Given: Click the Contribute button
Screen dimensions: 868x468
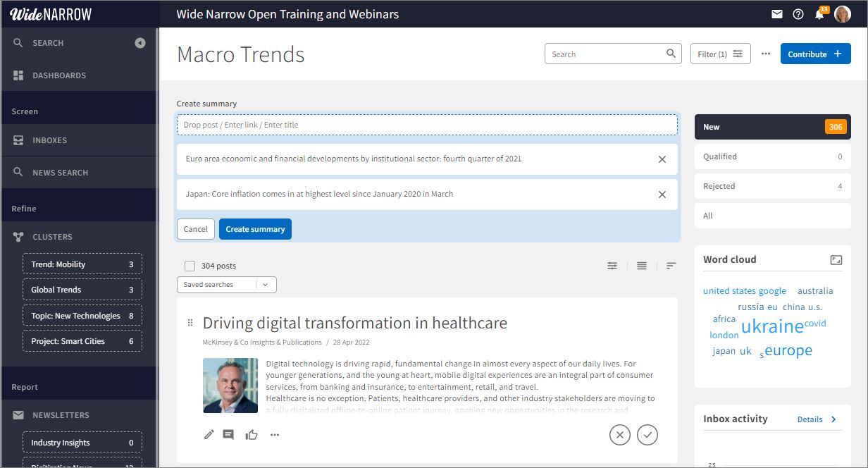Looking at the screenshot, I should (815, 54).
